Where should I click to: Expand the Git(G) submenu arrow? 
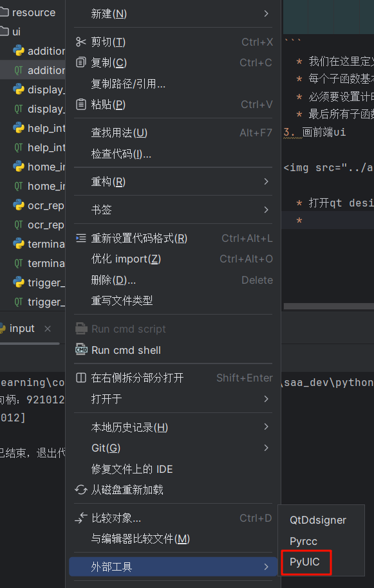pyautogui.click(x=266, y=447)
